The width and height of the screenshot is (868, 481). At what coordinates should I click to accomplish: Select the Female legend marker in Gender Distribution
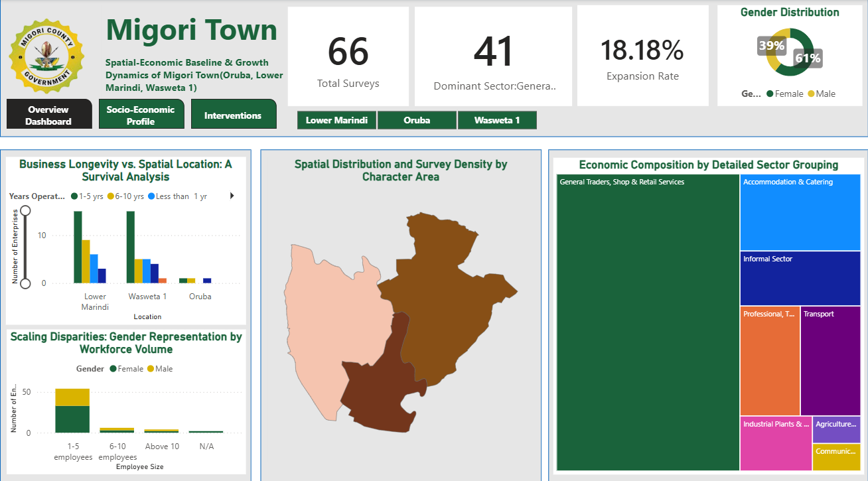point(770,94)
